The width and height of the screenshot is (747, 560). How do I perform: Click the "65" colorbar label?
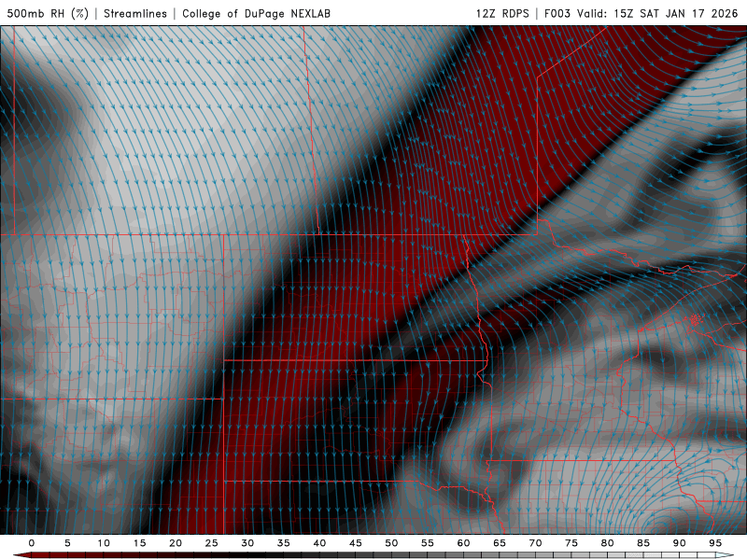[499, 543]
